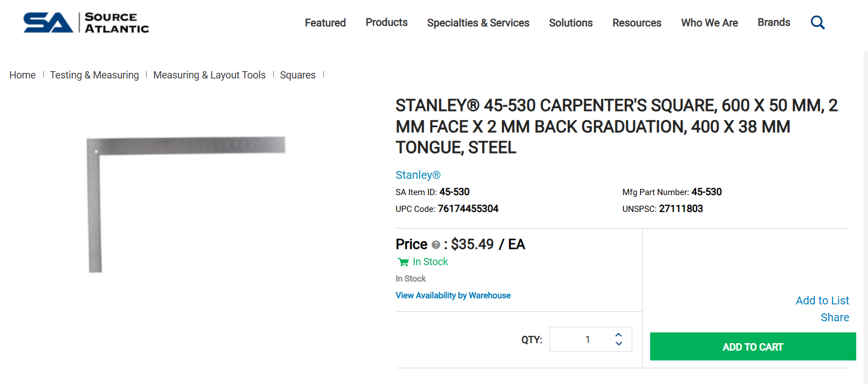Viewport: 868px width, 384px height.
Task: Select the Featured navigation item
Action: coord(325,23)
